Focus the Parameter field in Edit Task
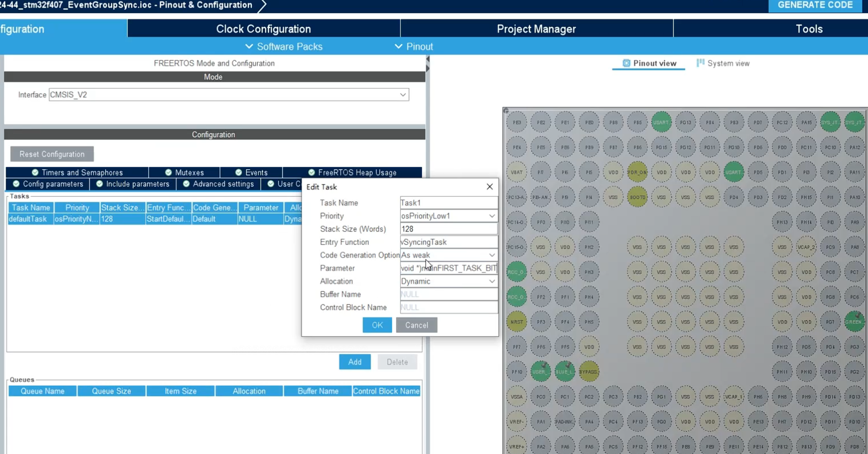Viewport: 868px width, 454px height. 449,268
